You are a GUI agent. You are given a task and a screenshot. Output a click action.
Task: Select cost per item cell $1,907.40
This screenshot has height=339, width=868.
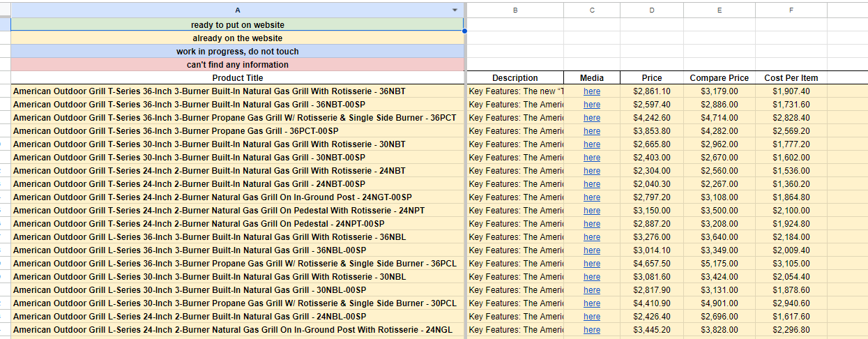(791, 91)
